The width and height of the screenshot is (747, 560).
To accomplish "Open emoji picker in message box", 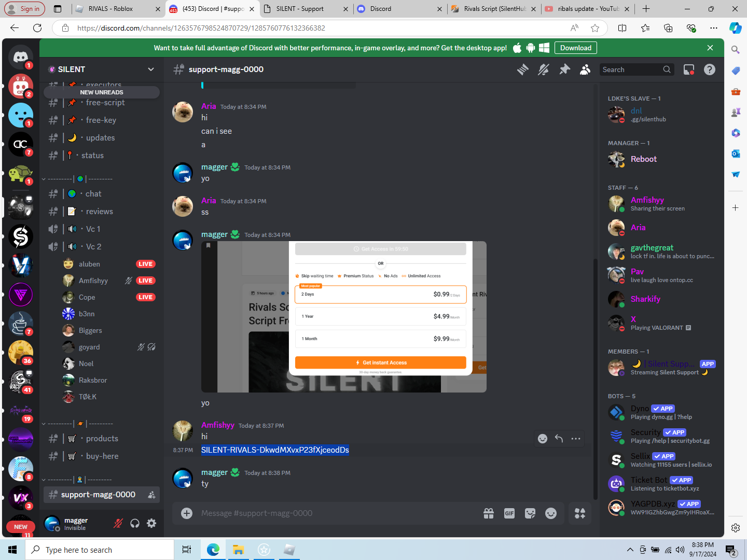I will pyautogui.click(x=551, y=513).
